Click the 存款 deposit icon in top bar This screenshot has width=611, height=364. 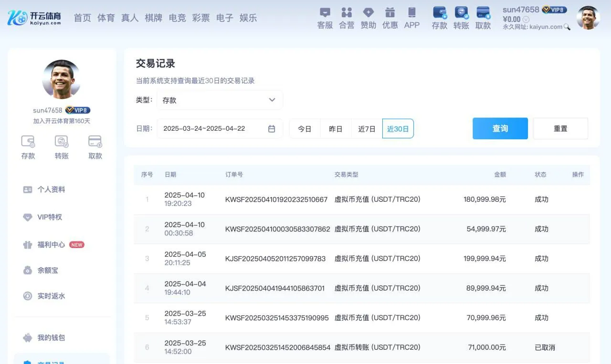(x=439, y=18)
